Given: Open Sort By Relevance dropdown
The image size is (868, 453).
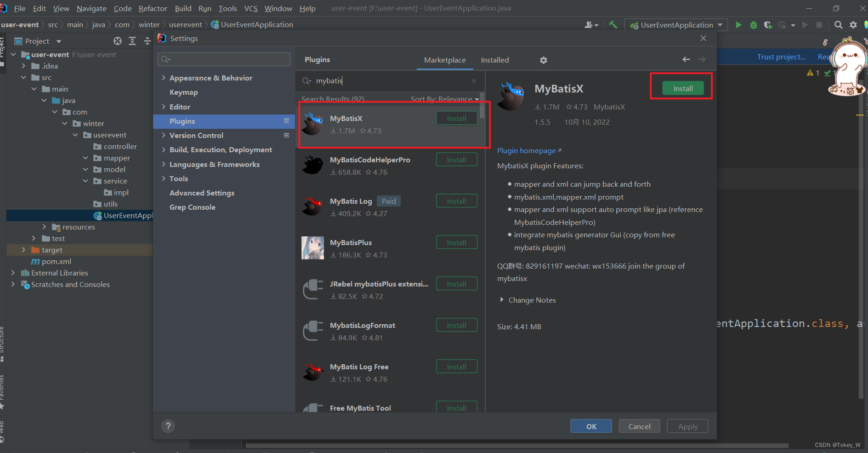Looking at the screenshot, I should [445, 99].
